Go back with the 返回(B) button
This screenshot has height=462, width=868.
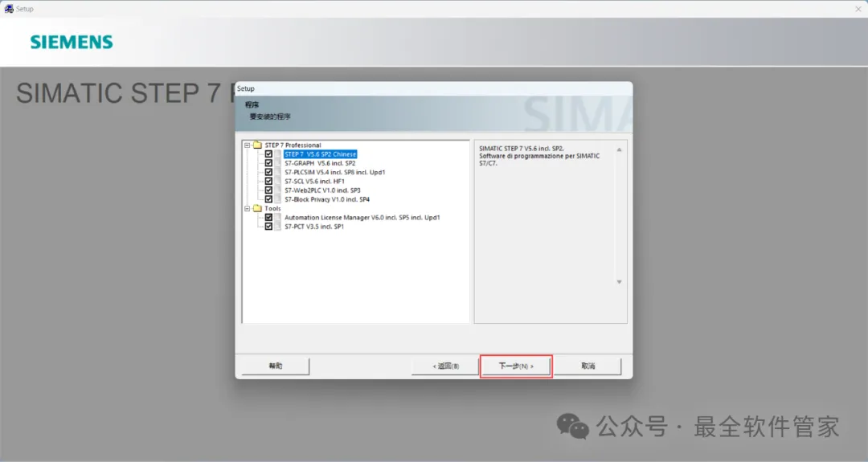click(x=445, y=366)
